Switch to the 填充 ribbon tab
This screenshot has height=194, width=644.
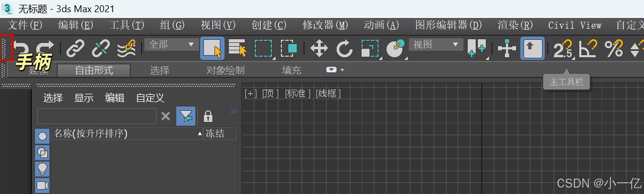(x=291, y=70)
